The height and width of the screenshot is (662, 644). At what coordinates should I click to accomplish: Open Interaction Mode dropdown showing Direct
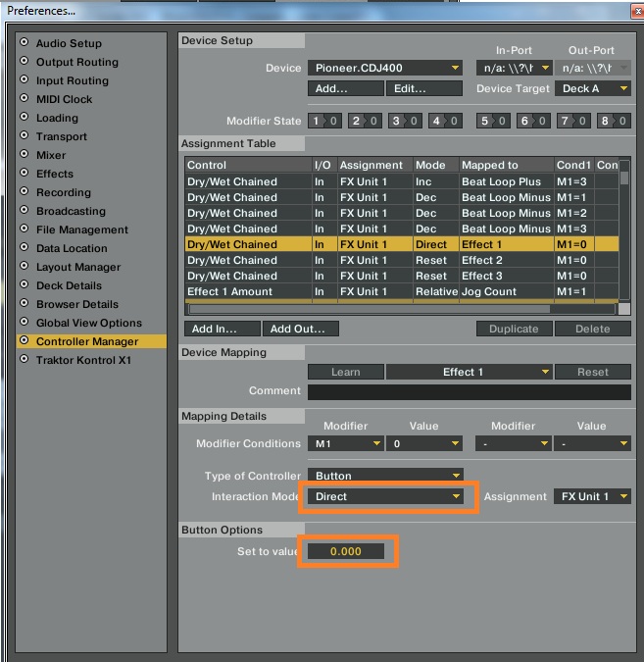[385, 496]
